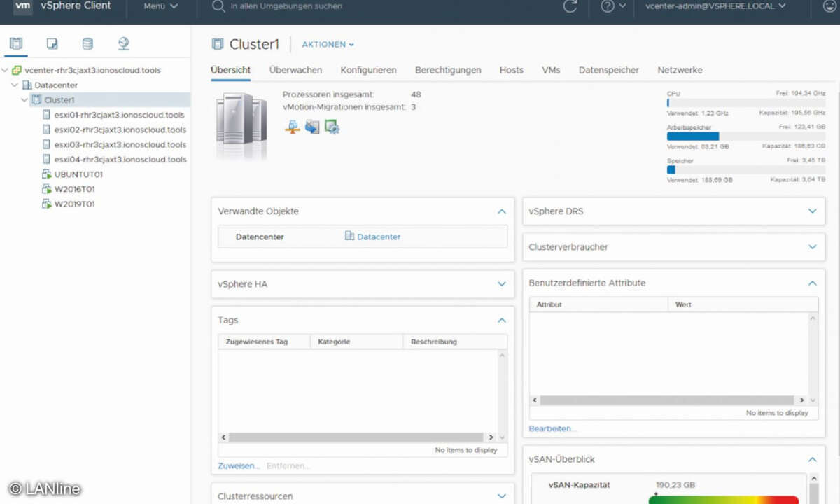Open the Networking inventory view

(124, 44)
